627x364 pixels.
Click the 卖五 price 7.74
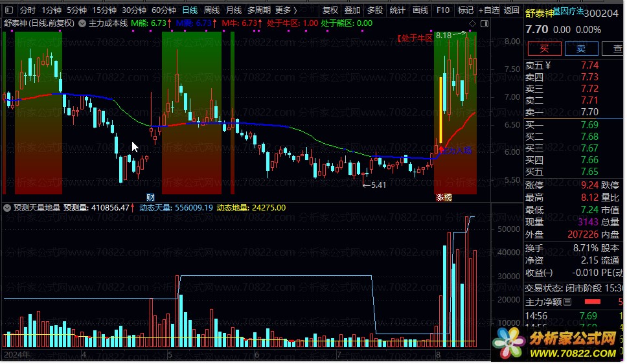[589, 65]
